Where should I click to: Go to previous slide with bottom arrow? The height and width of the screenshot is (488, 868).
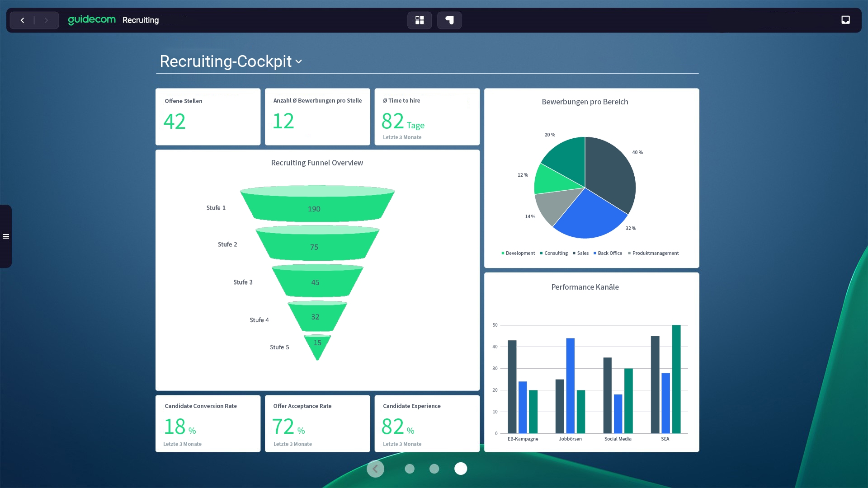375,469
